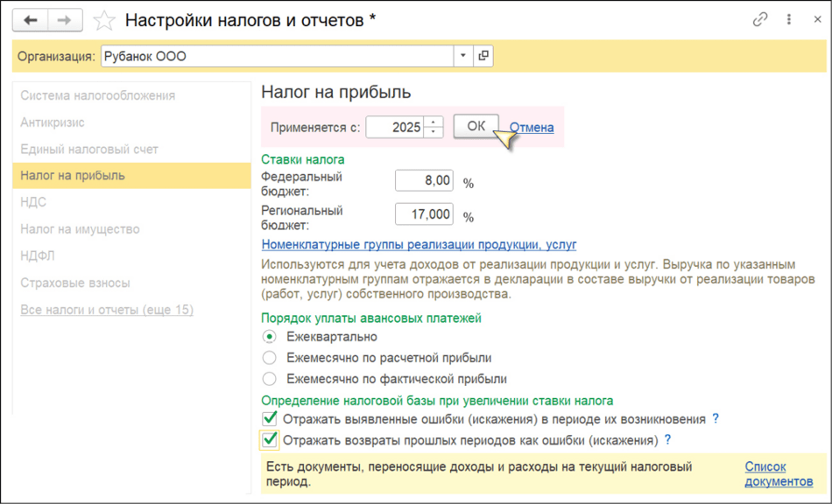Toggle Отражать возвраты прошлых периодов checkbox

click(270, 440)
